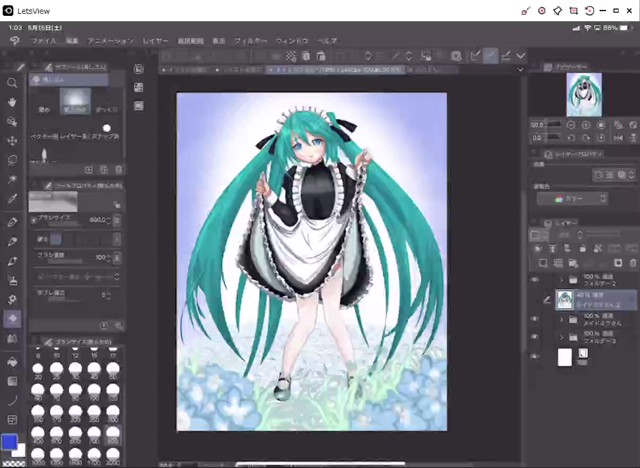Viewport: 640px width, 468px height.
Task: Open the ファイル menu
Action: tap(44, 41)
